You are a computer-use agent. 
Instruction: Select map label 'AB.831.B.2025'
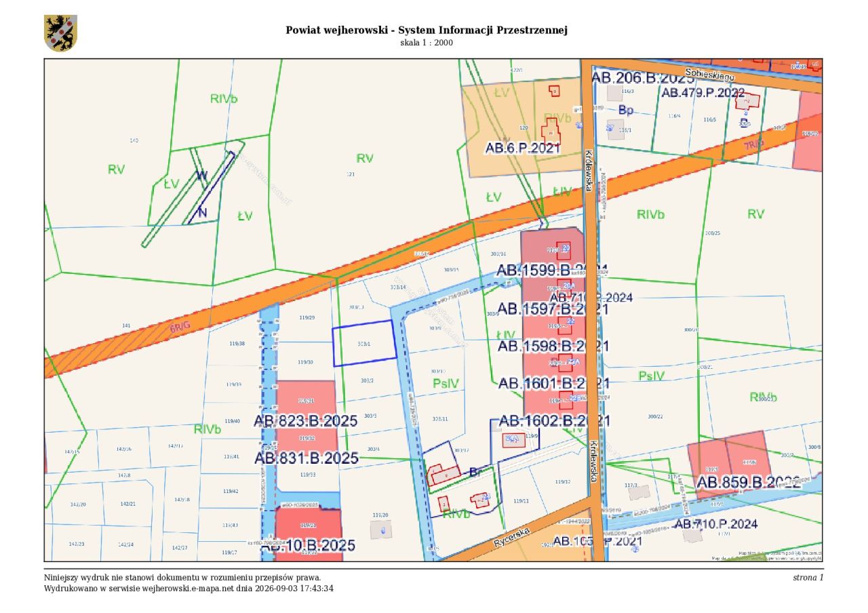point(307,458)
